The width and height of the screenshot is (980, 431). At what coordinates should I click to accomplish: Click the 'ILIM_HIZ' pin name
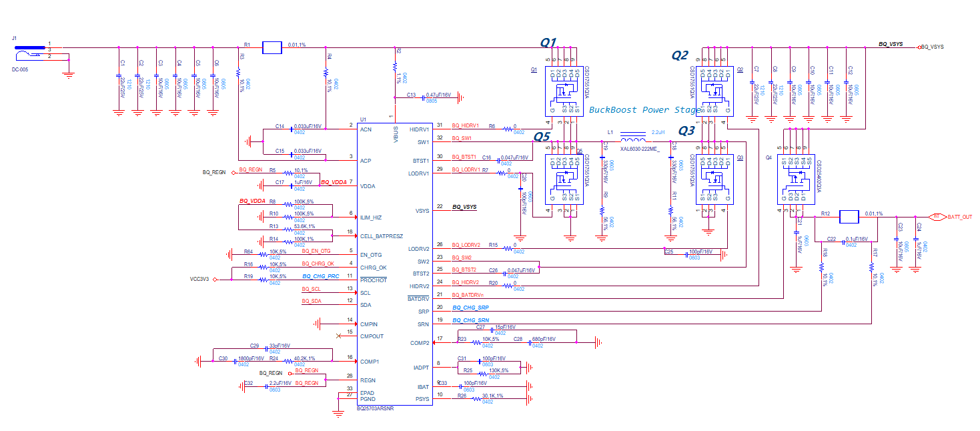click(371, 218)
